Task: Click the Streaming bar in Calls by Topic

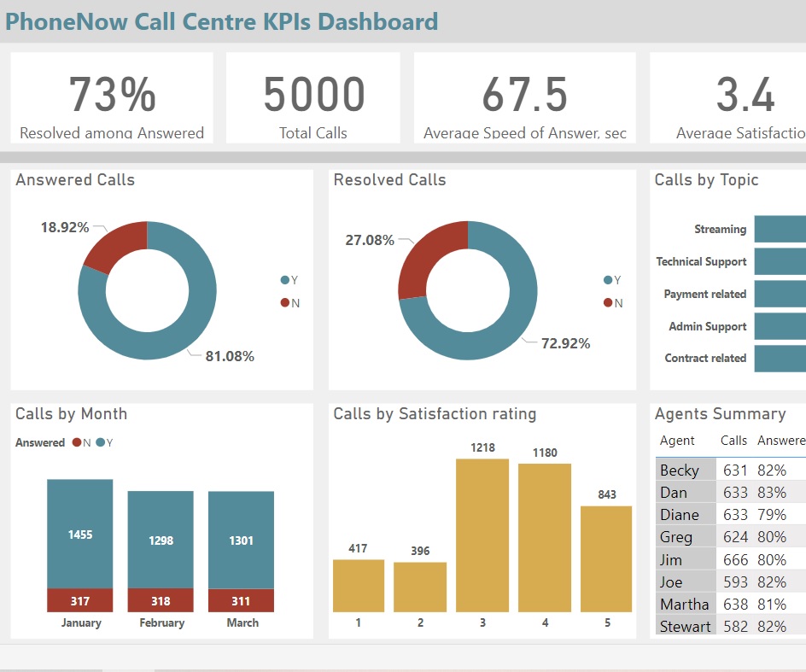Action: point(780,229)
